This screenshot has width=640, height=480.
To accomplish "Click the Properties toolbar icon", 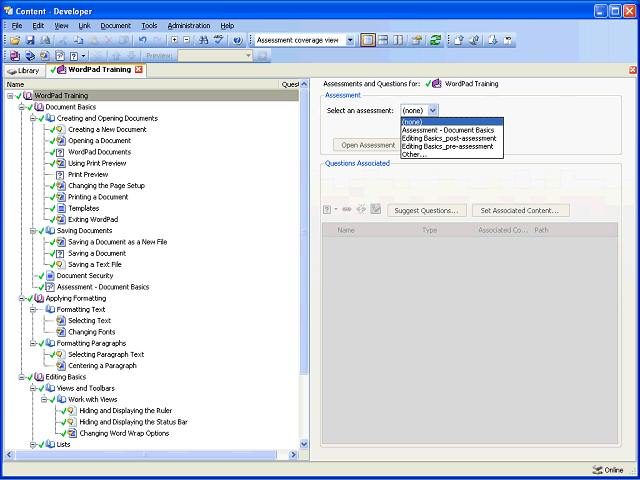I will click(416, 40).
